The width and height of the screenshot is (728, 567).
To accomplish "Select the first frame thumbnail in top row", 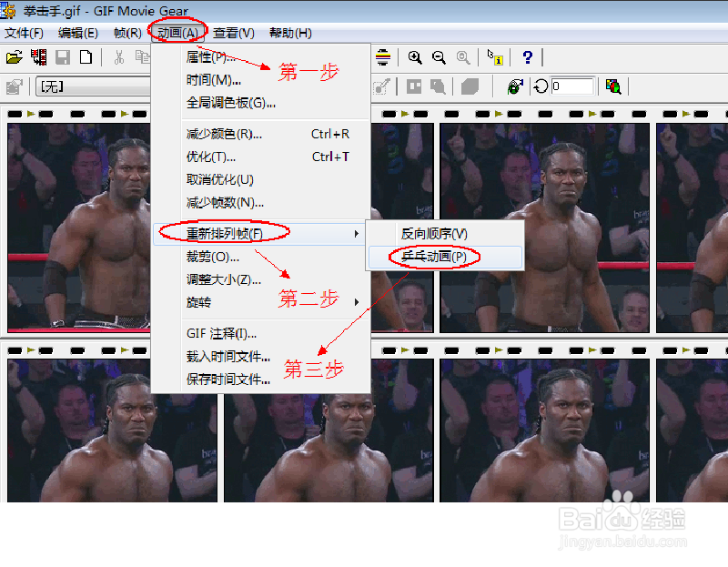I will [x=79, y=228].
